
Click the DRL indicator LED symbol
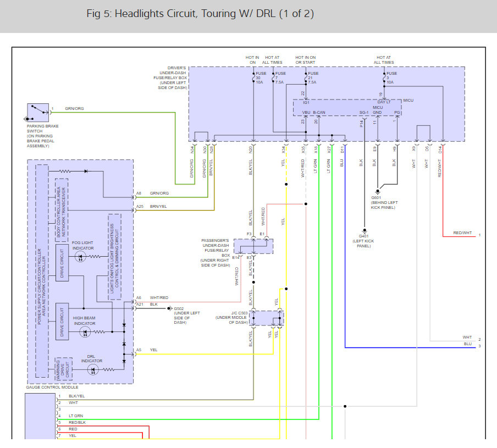[93, 370]
